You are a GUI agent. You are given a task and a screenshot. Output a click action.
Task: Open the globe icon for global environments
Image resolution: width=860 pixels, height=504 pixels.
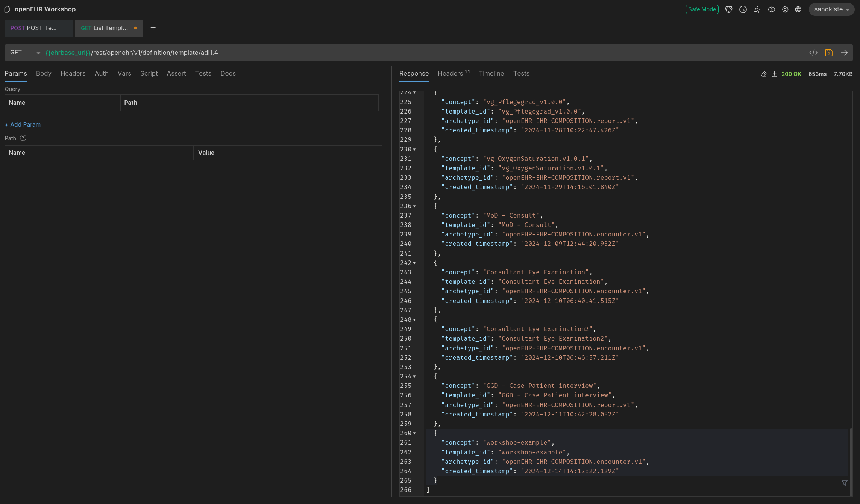(798, 9)
